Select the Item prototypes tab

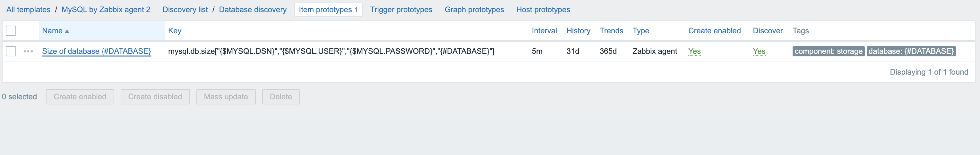tap(328, 10)
